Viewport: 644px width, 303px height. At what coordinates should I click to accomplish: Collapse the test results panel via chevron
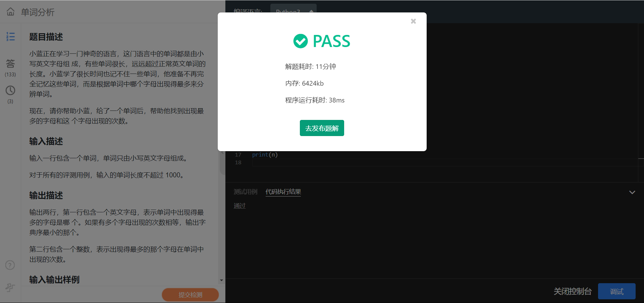pos(632,192)
